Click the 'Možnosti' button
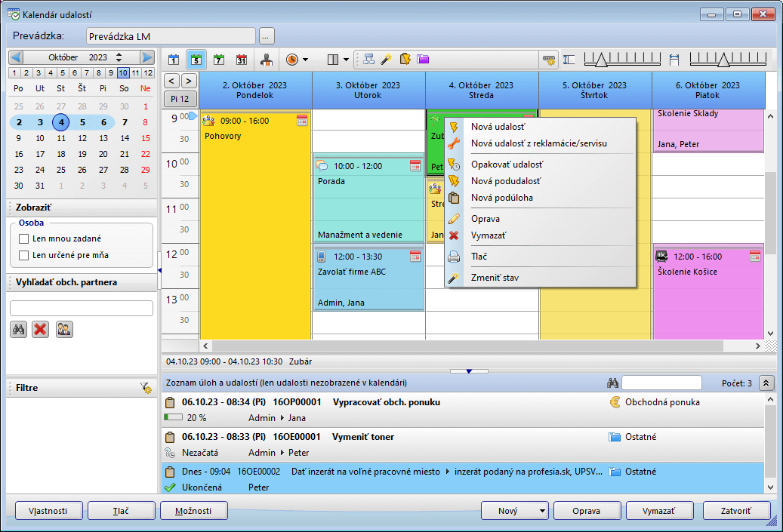 [193, 511]
